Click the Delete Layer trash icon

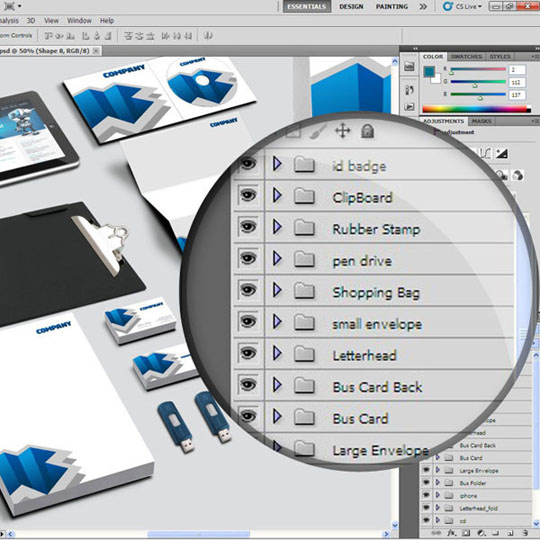[x=525, y=533]
